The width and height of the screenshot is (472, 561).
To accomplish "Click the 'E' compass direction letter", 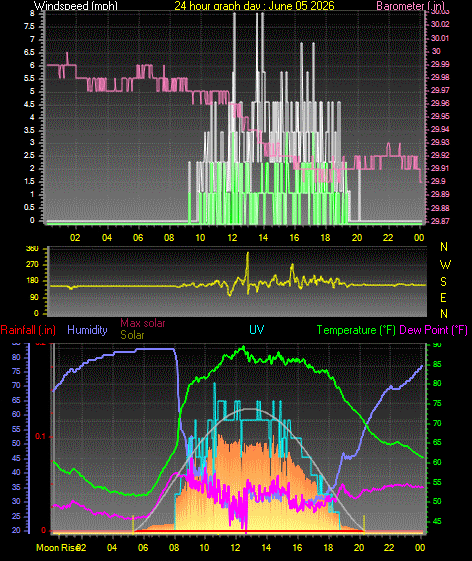I will tap(443, 298).
